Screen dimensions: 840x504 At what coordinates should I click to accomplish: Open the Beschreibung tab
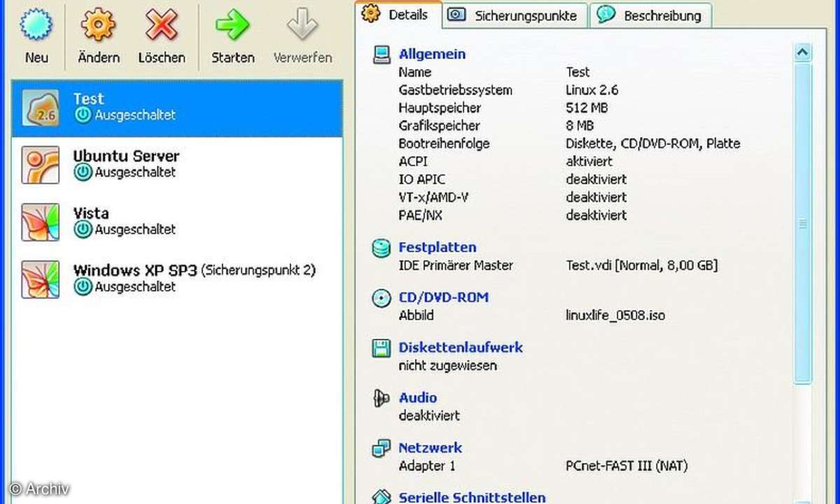click(x=650, y=15)
